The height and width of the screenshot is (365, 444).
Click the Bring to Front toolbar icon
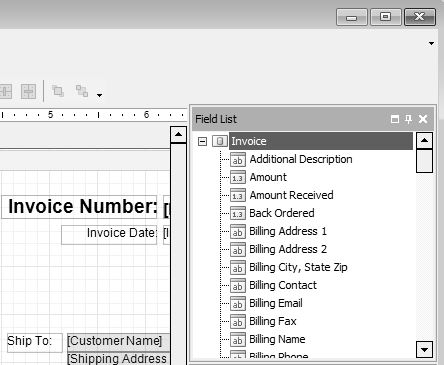click(x=58, y=91)
